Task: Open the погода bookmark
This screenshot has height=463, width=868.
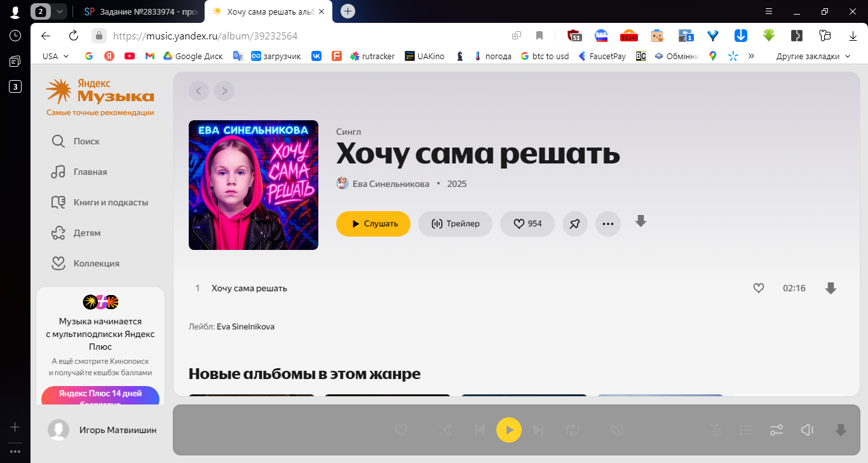Action: pyautogui.click(x=492, y=56)
